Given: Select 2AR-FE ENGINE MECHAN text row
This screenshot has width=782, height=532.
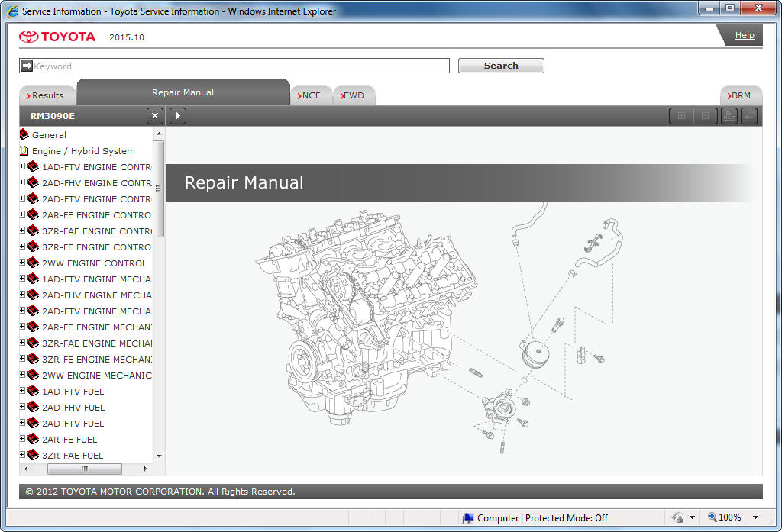Looking at the screenshot, I should 97,327.
